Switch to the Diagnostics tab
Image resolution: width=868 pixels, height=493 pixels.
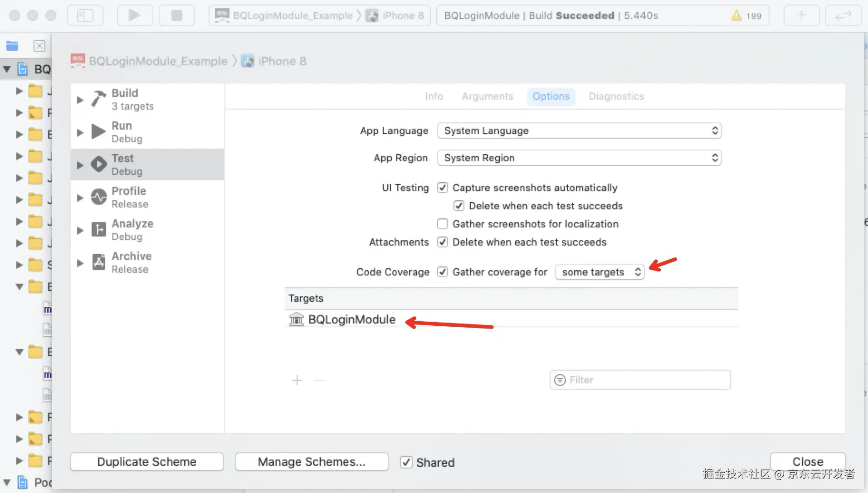616,96
